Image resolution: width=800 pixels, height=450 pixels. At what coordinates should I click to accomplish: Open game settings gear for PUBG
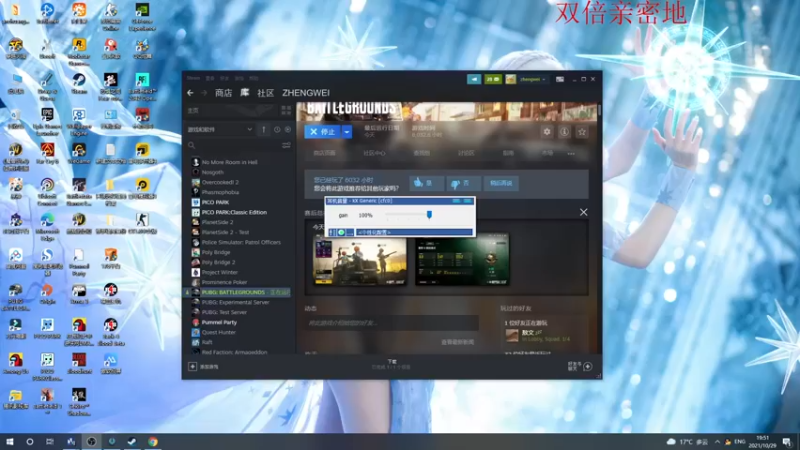(x=547, y=132)
